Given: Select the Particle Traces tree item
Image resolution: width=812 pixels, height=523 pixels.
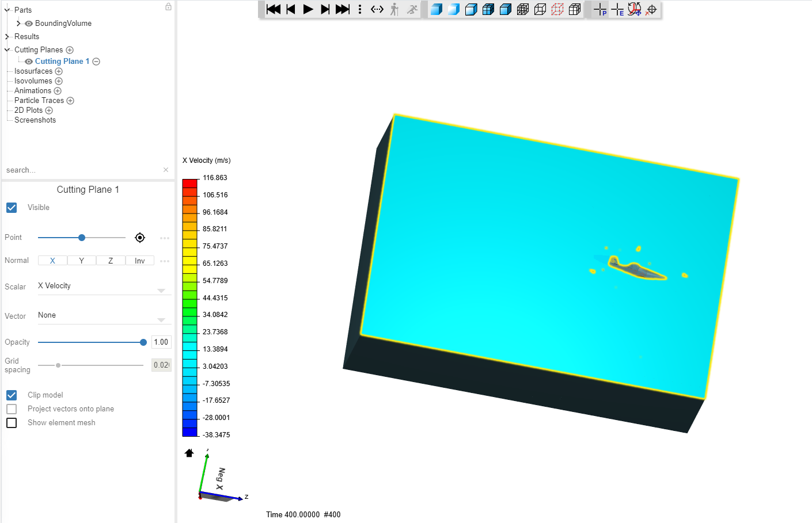Looking at the screenshot, I should [39, 101].
